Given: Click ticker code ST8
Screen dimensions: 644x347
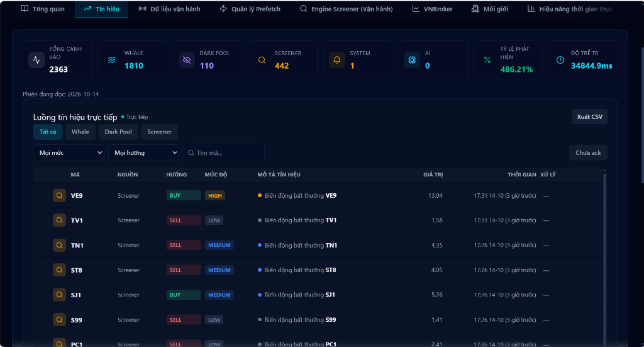Looking at the screenshot, I should point(76,270).
